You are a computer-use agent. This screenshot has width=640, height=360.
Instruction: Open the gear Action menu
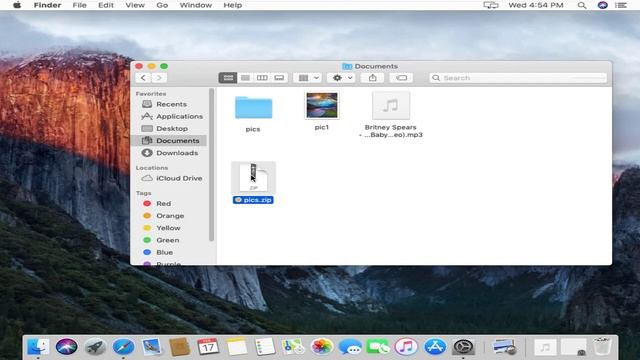coord(342,78)
